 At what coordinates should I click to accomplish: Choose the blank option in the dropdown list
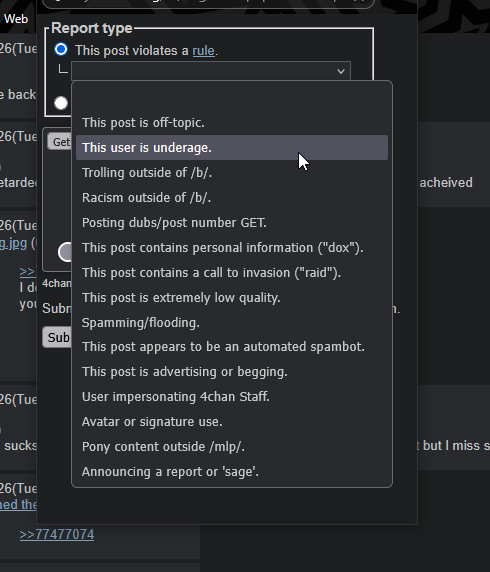pos(232,98)
